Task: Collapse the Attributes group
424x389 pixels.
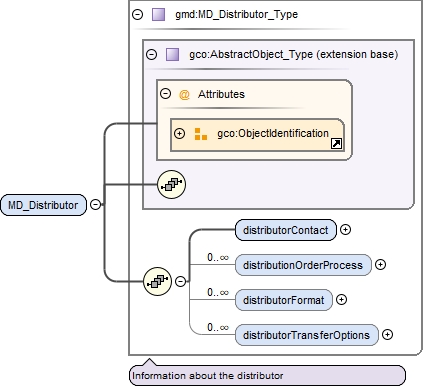Action: pos(165,94)
